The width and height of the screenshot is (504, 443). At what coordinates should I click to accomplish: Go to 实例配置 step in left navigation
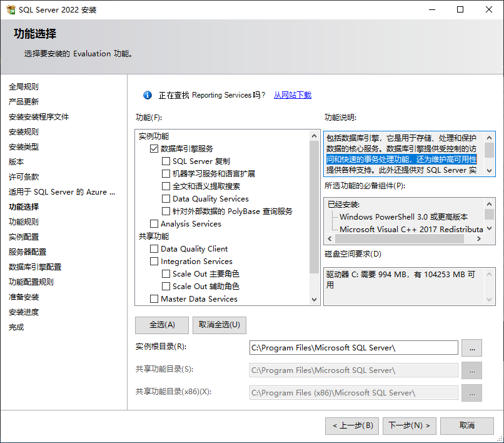[24, 237]
